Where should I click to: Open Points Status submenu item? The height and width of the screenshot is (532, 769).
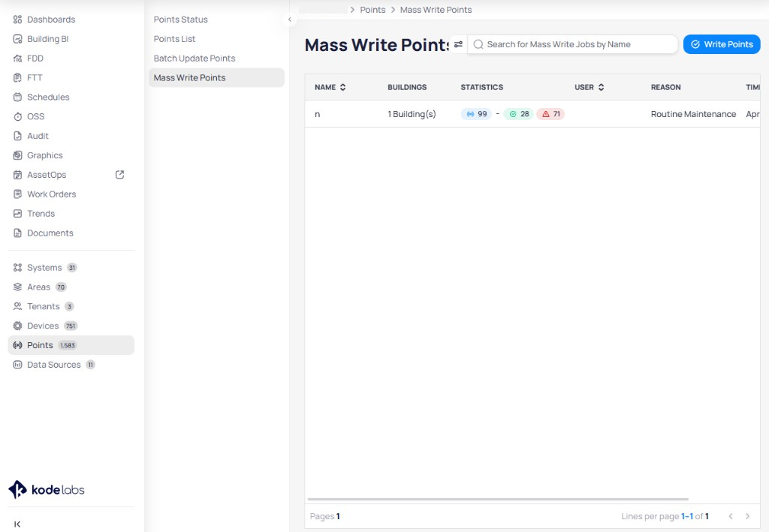[x=216, y=20]
